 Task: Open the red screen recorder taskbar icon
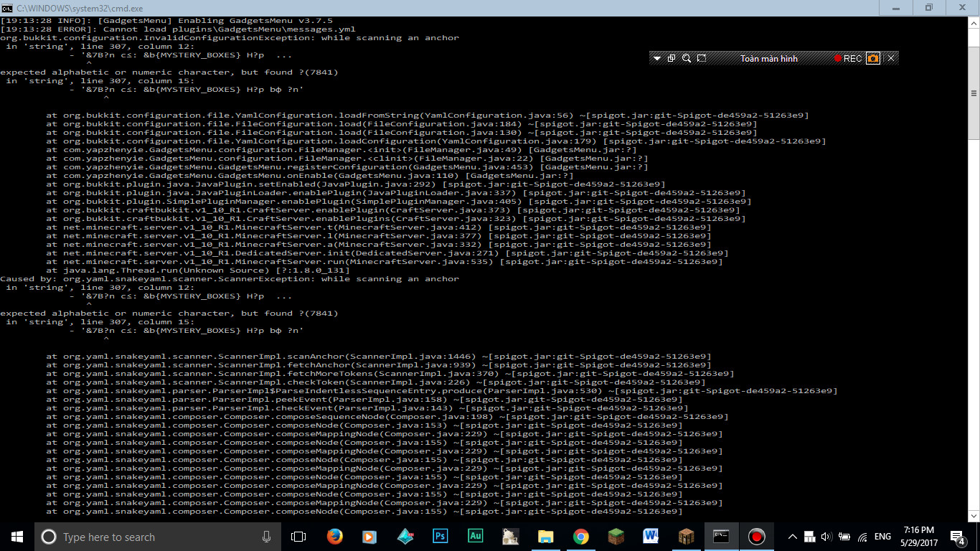click(x=756, y=537)
